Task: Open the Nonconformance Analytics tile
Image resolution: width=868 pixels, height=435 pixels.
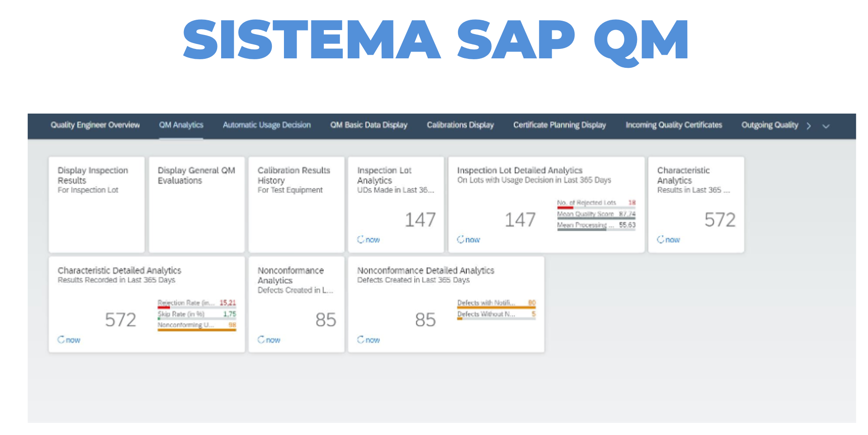Action: tap(297, 304)
